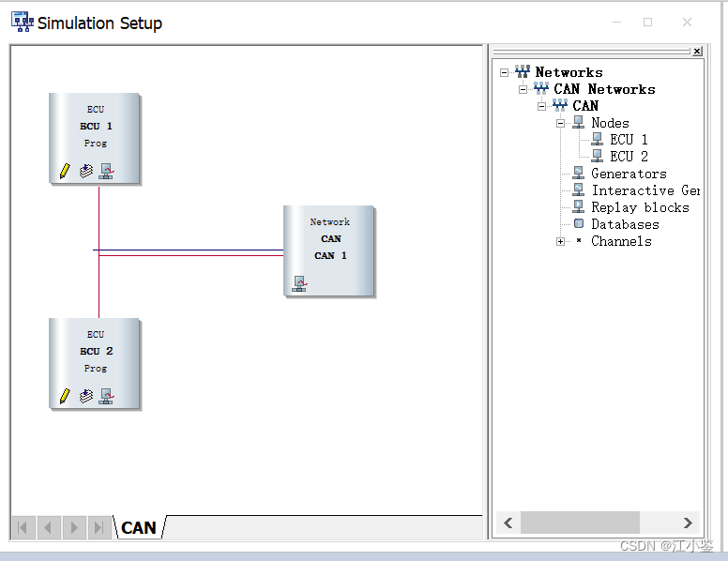Select Generators label in the tree
The image size is (728, 561).
tap(629, 174)
